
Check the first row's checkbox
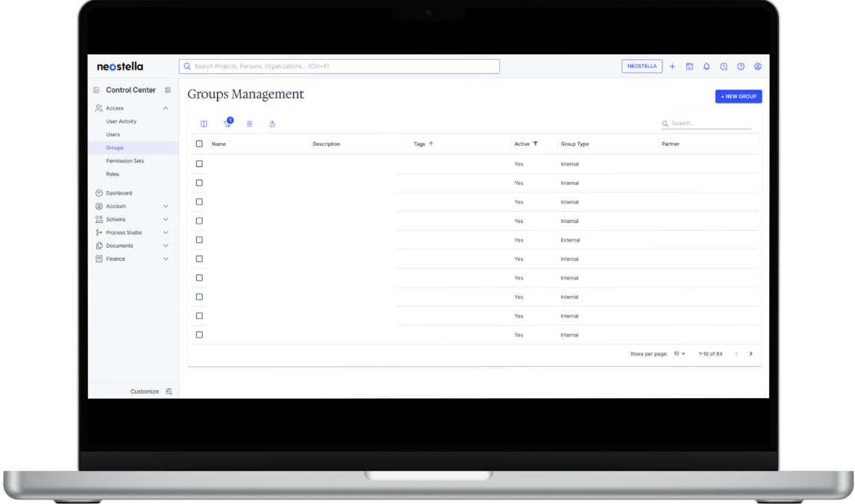199,164
